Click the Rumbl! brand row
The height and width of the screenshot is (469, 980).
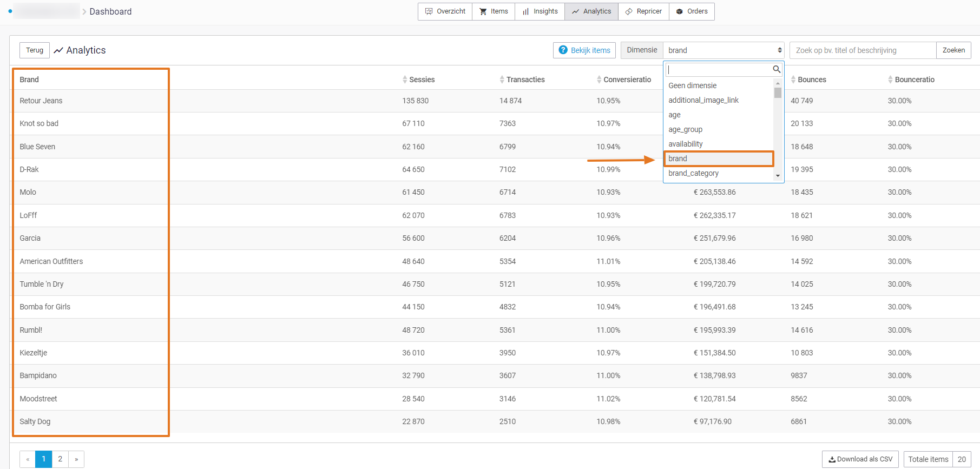(495, 330)
